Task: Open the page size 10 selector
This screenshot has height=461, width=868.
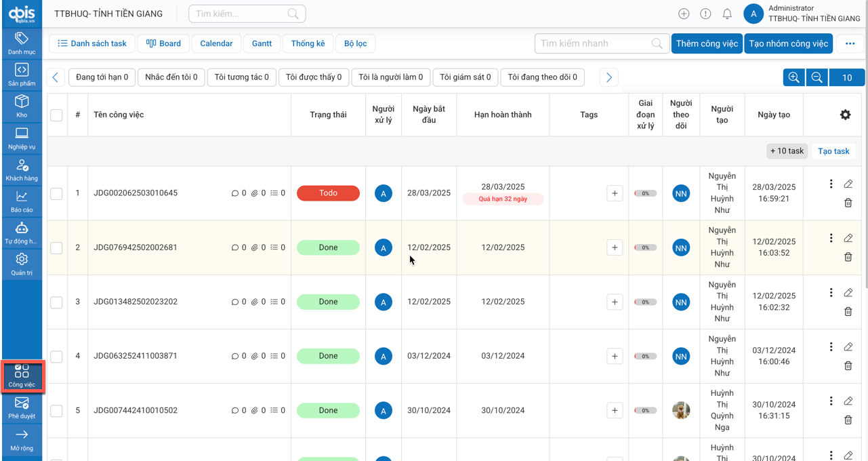Action: [x=847, y=77]
